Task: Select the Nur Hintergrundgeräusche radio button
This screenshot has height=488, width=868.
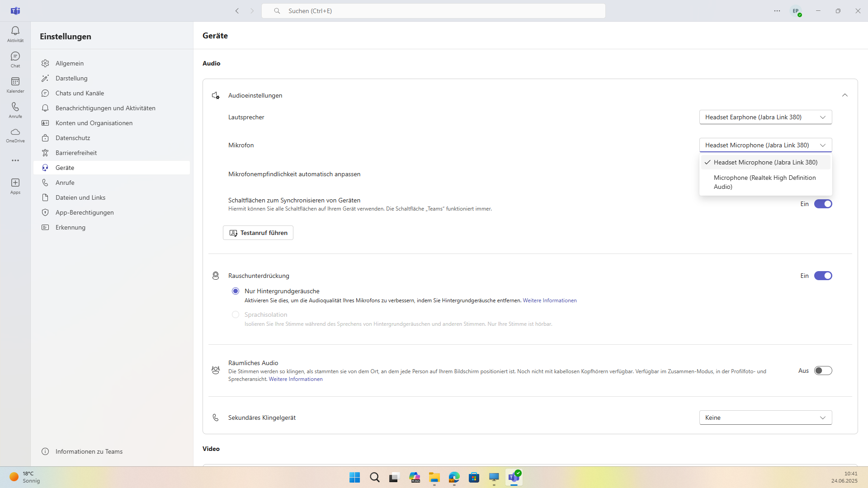Action: tap(236, 291)
